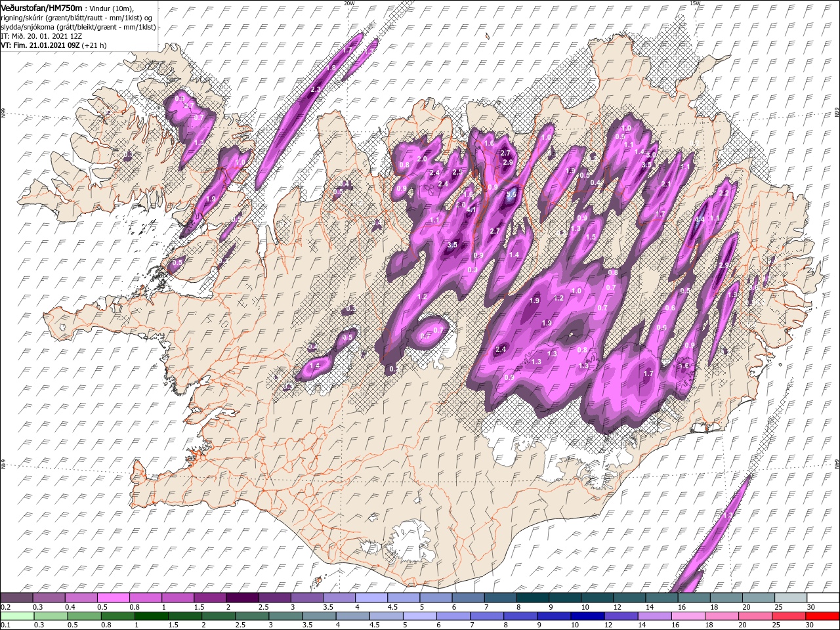This screenshot has height=630, width=840.
Task: Click the 5.6 precipitation value on the map
Action: click(x=512, y=195)
